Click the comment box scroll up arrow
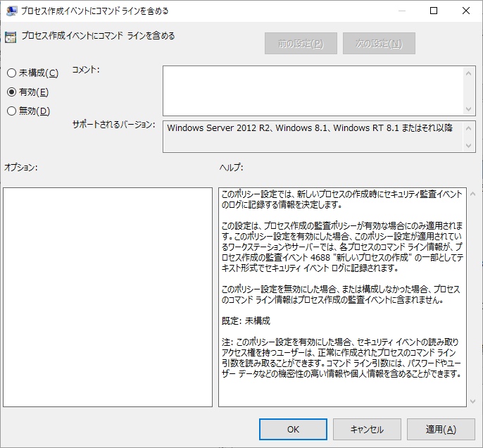This screenshot has height=448, width=483. (x=468, y=73)
